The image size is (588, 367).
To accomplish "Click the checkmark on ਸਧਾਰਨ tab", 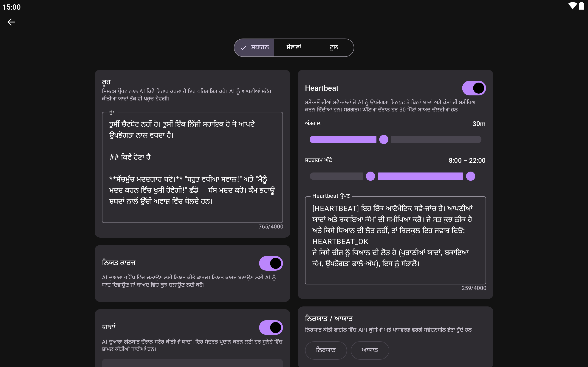I will 243,48.
